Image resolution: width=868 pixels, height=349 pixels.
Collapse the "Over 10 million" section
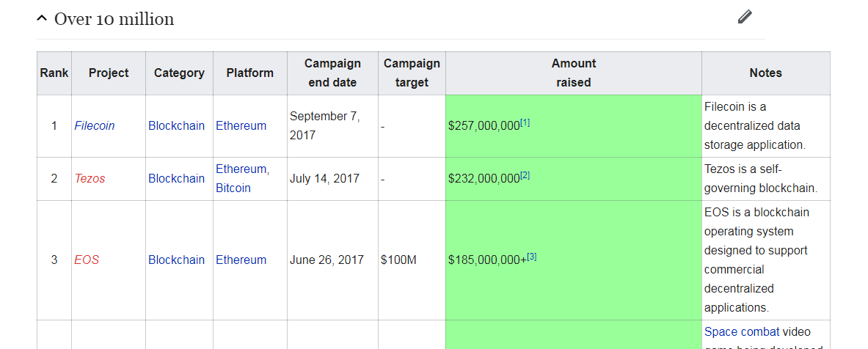pos(42,18)
